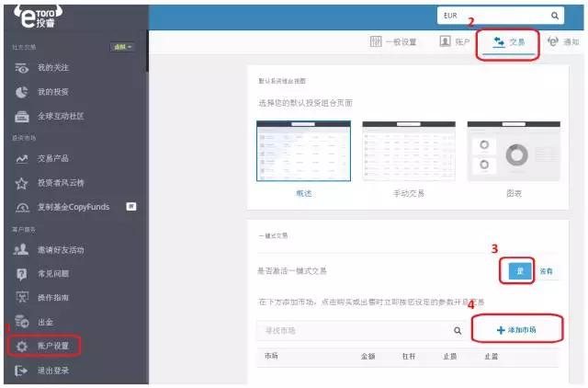Switch to 交易 trading tab
This screenshot has width=588, height=388.
pyautogui.click(x=509, y=41)
